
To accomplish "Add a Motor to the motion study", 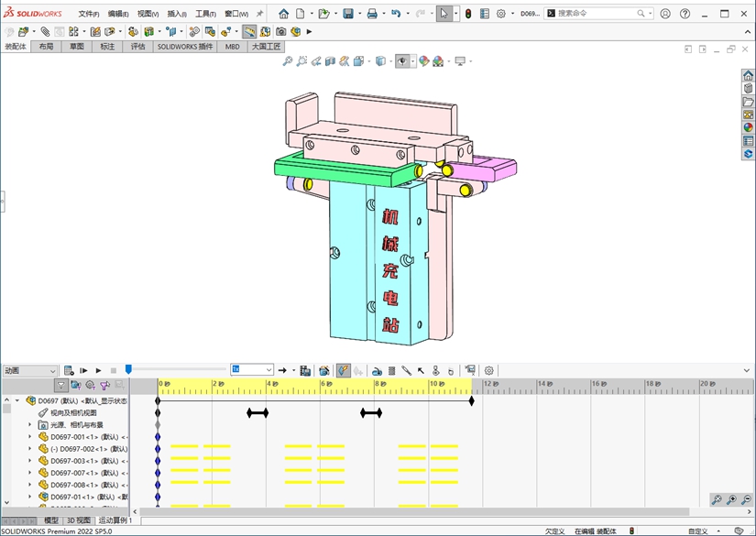I will [x=377, y=371].
